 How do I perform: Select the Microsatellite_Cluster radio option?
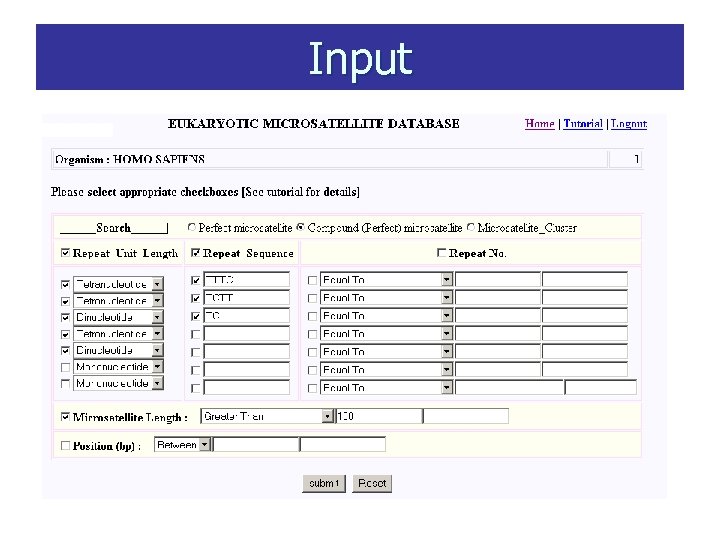pos(471,227)
